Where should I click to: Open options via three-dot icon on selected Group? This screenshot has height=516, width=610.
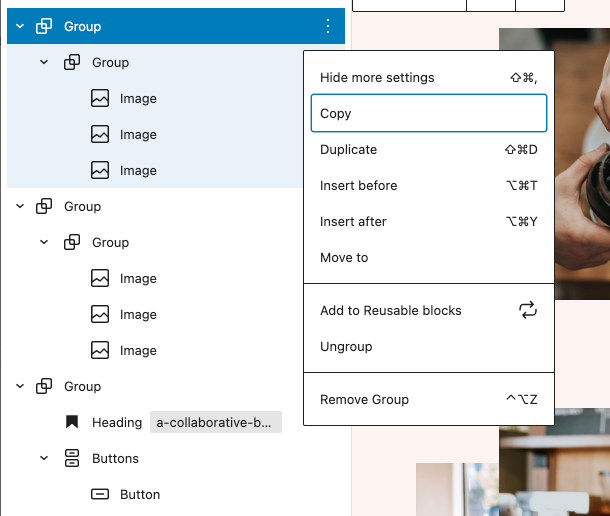tap(328, 26)
